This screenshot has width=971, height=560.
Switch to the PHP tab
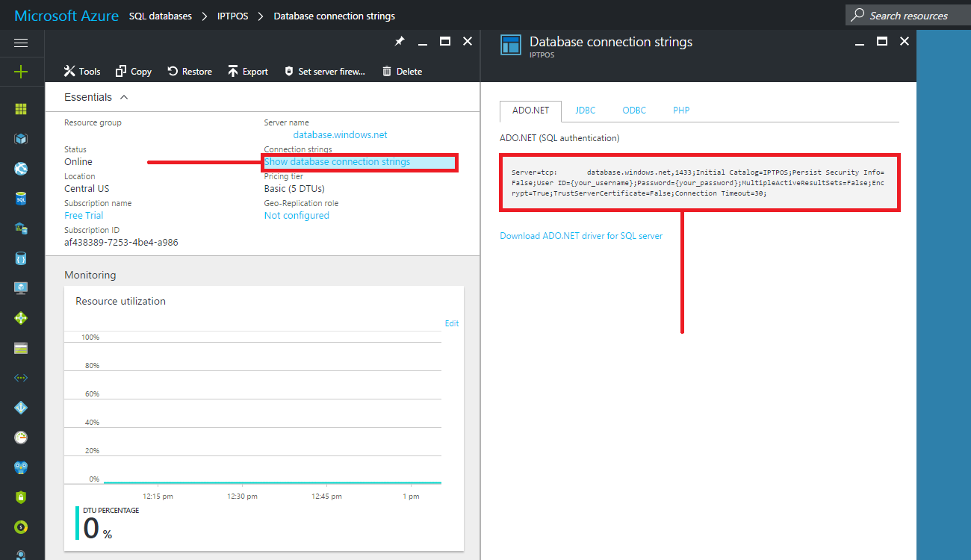(x=681, y=110)
